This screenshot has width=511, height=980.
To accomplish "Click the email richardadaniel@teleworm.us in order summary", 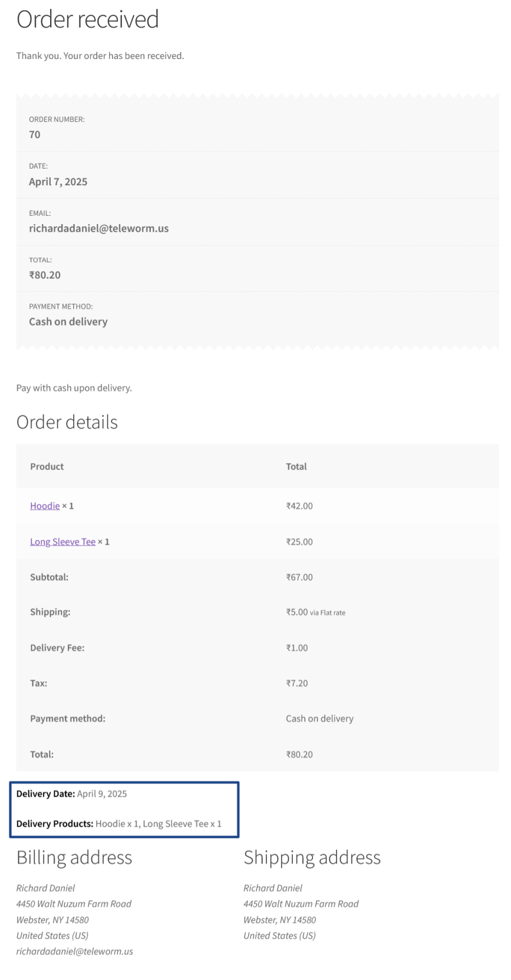I will click(98, 228).
